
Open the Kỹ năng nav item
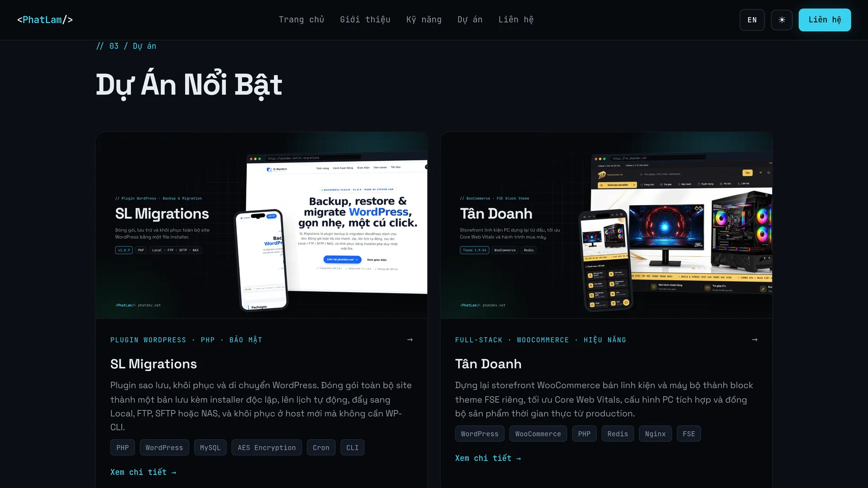[x=424, y=19]
